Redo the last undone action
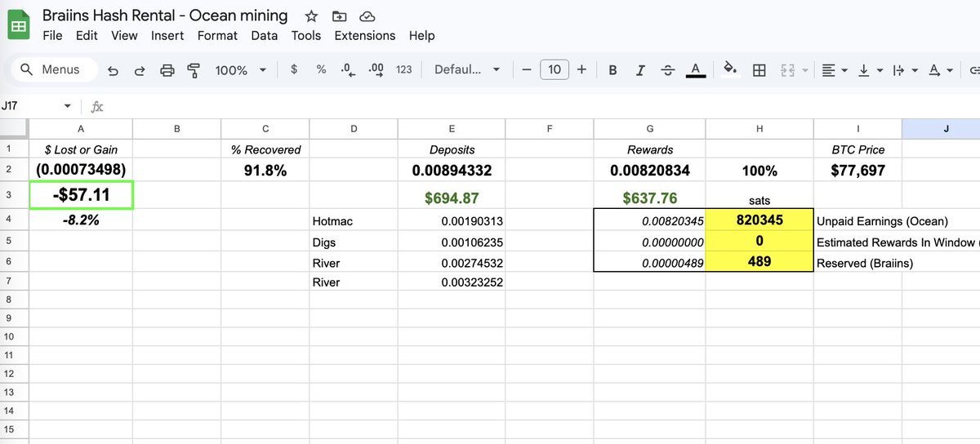The image size is (980, 444). [x=140, y=70]
